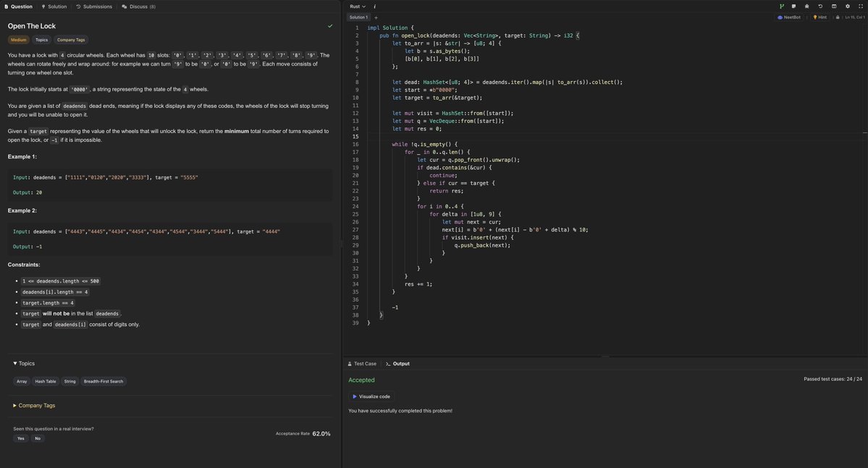Screen dimensions: 868x468
Task: Click the Accepted result text
Action: [x=361, y=380]
